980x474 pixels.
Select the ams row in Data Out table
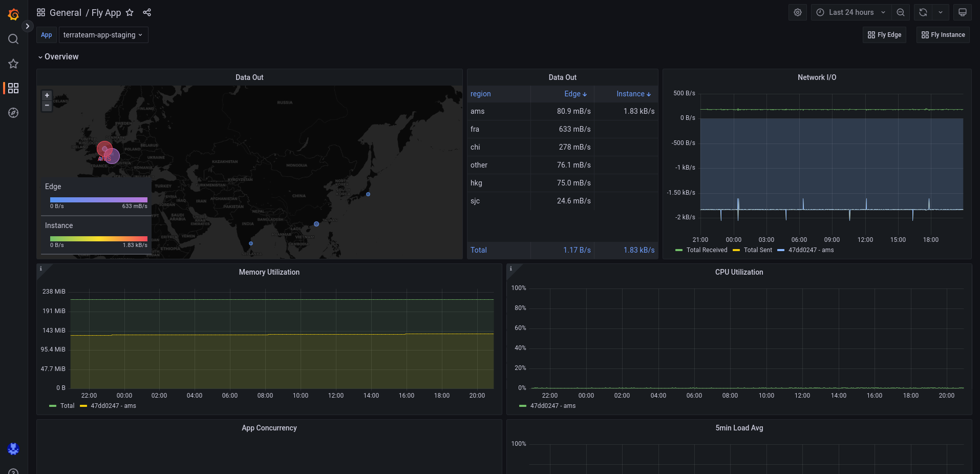click(562, 111)
